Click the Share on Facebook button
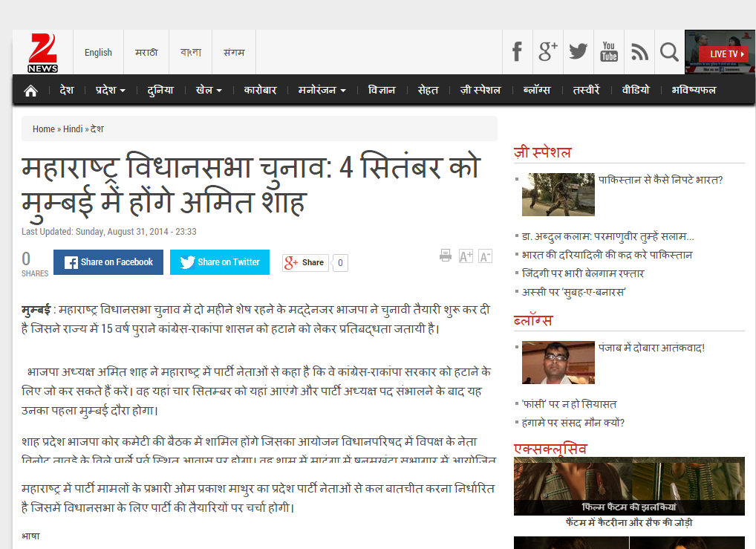 [108, 262]
